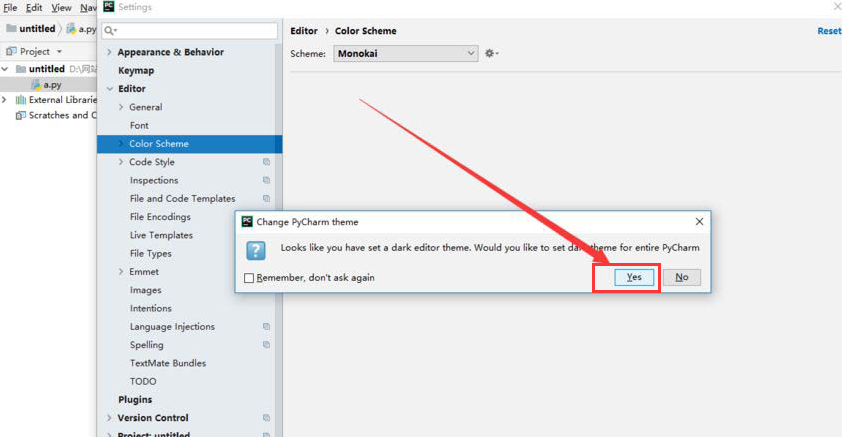842x437 pixels.
Task: Click Yes in Change PyCharm theme dialog
Action: 634,277
